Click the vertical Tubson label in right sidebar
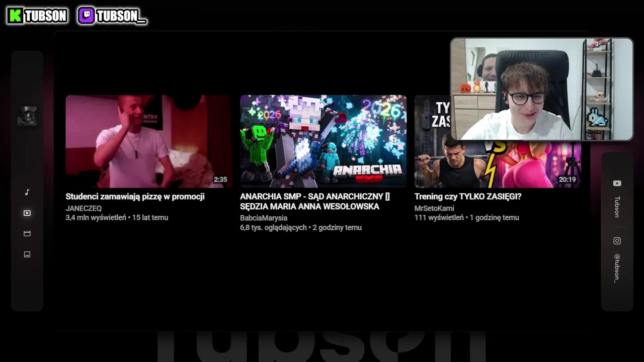Screen dimensions: 644x362 tap(617, 207)
